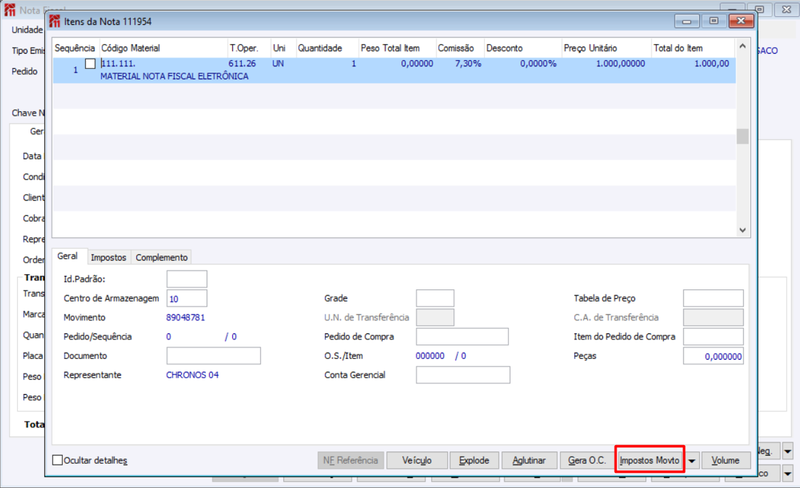Click the Grade input field
The height and width of the screenshot is (488, 800).
click(435, 298)
